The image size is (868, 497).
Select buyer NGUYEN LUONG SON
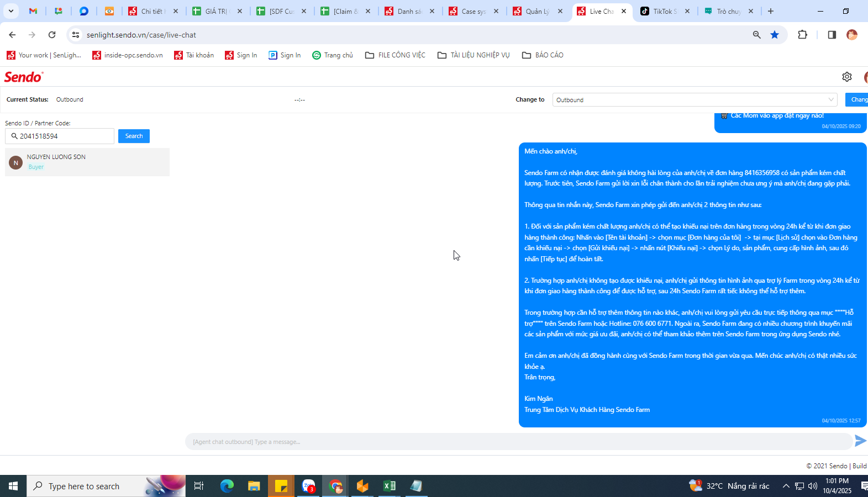[87, 162]
